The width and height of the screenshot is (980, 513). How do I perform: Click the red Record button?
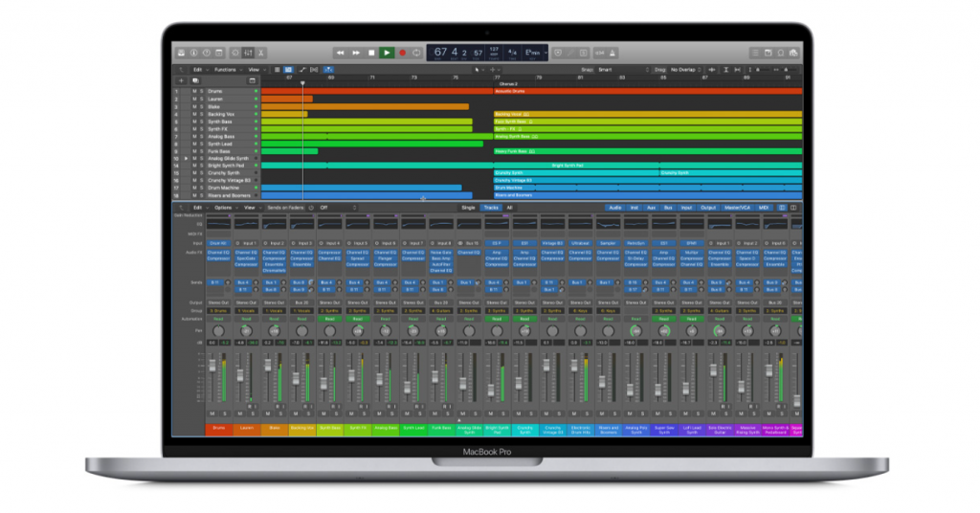coord(402,53)
